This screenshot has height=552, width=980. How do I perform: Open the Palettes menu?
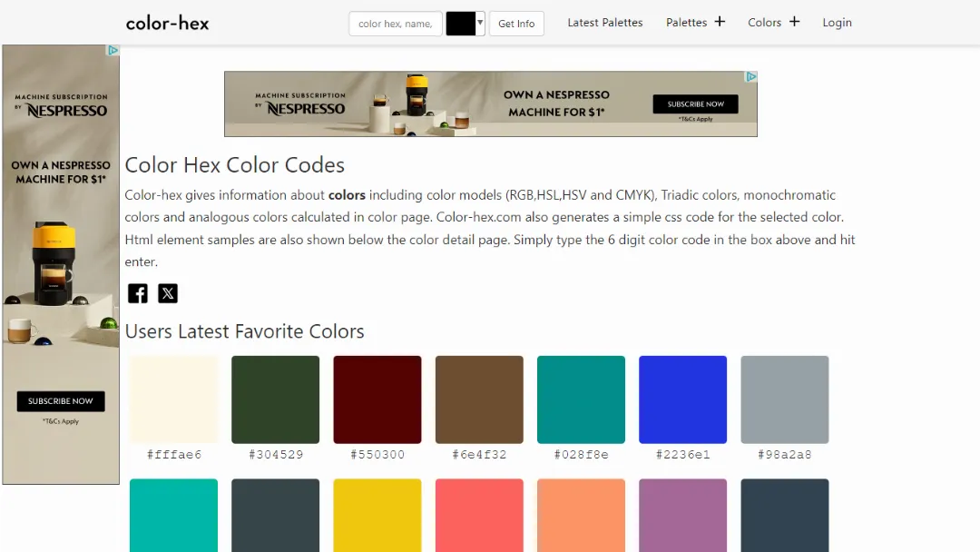[687, 22]
